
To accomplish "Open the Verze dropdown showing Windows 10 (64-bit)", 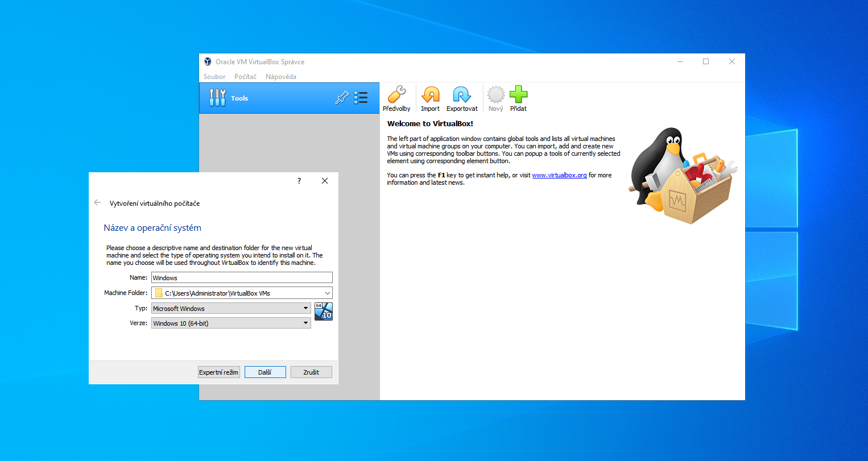I will click(x=231, y=323).
